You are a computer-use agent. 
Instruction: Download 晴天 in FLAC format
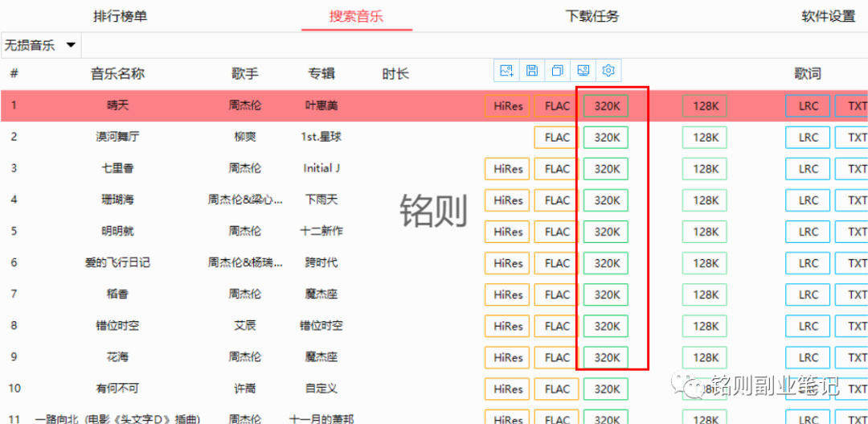coord(556,106)
